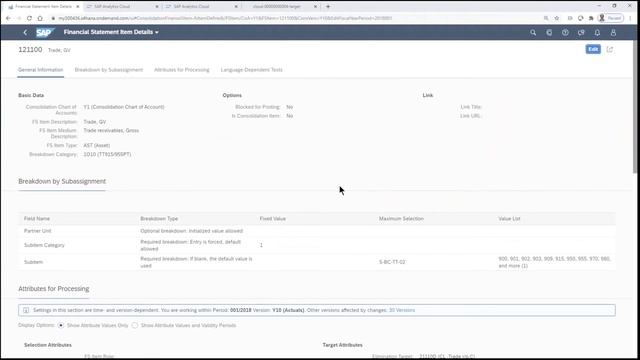Click the Fixed Value column header

273,219
